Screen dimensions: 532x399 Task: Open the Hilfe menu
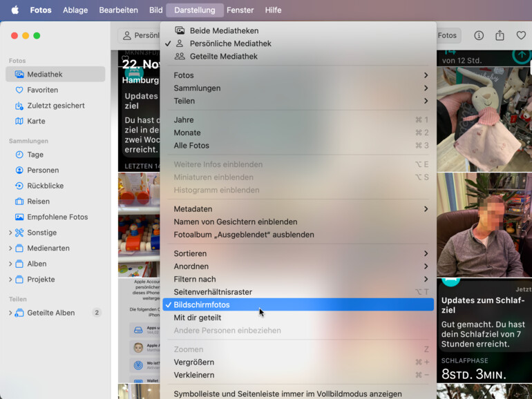click(x=273, y=10)
